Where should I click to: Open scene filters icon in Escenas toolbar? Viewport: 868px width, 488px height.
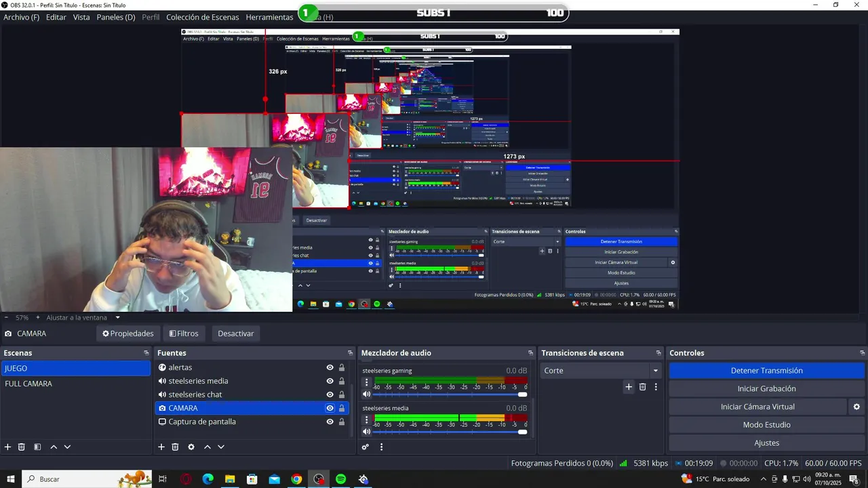click(37, 447)
